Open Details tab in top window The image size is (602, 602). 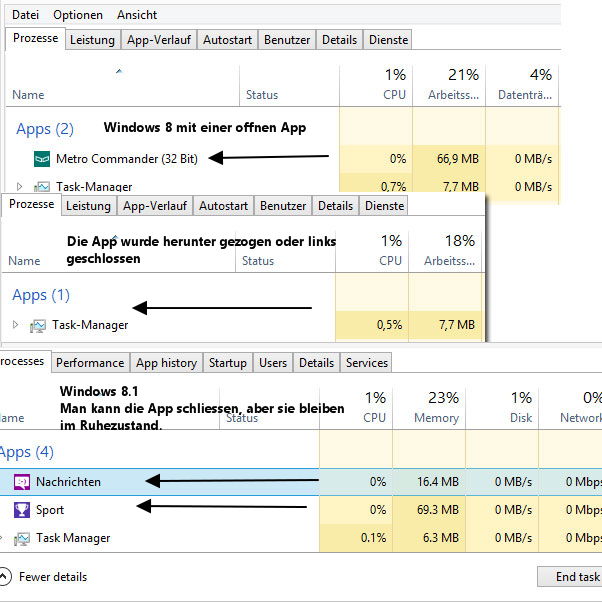pyautogui.click(x=339, y=40)
